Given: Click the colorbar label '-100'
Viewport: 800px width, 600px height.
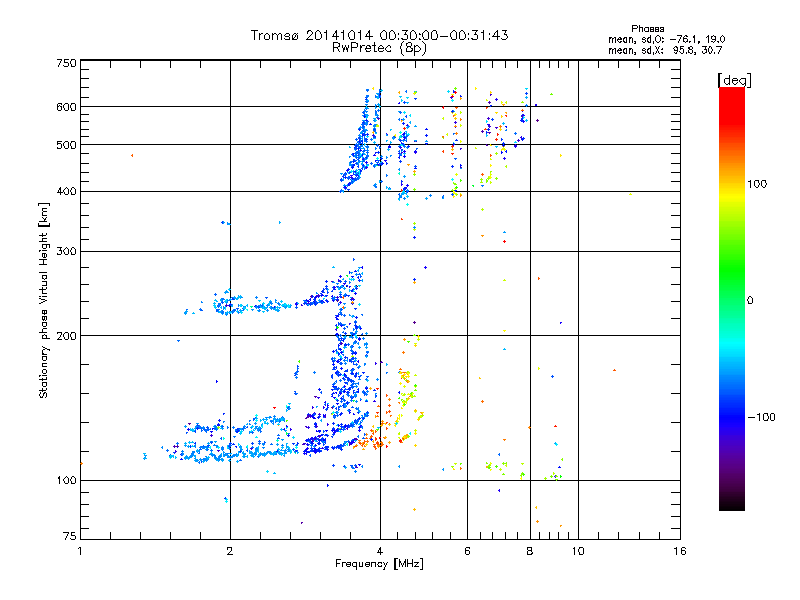Looking at the screenshot, I should [x=761, y=417].
